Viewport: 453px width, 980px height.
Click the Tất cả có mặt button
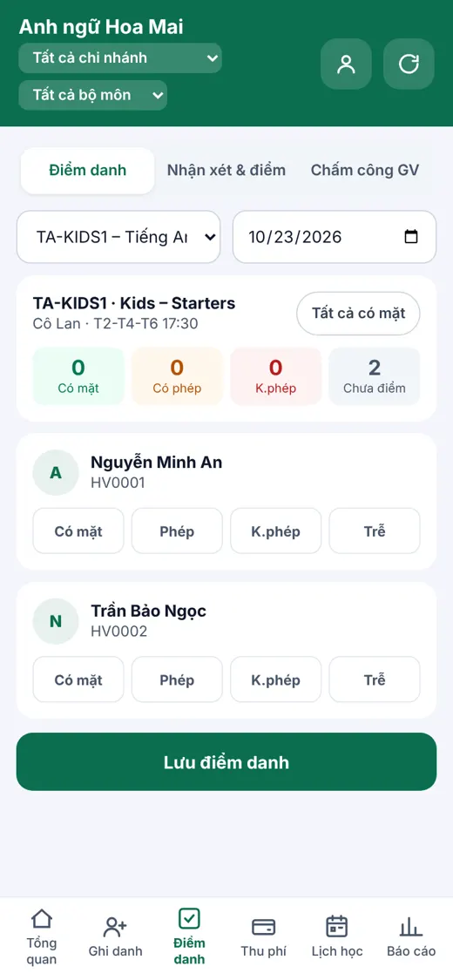[x=358, y=313]
